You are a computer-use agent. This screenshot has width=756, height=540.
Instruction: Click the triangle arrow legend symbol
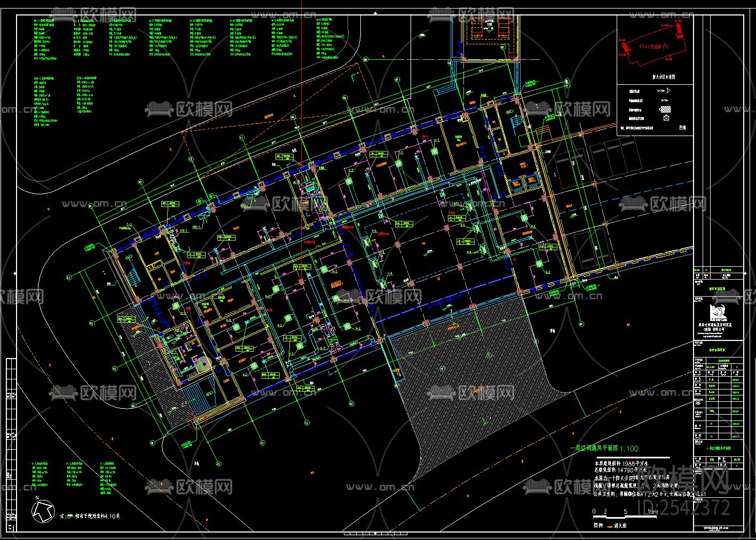pyautogui.click(x=667, y=91)
